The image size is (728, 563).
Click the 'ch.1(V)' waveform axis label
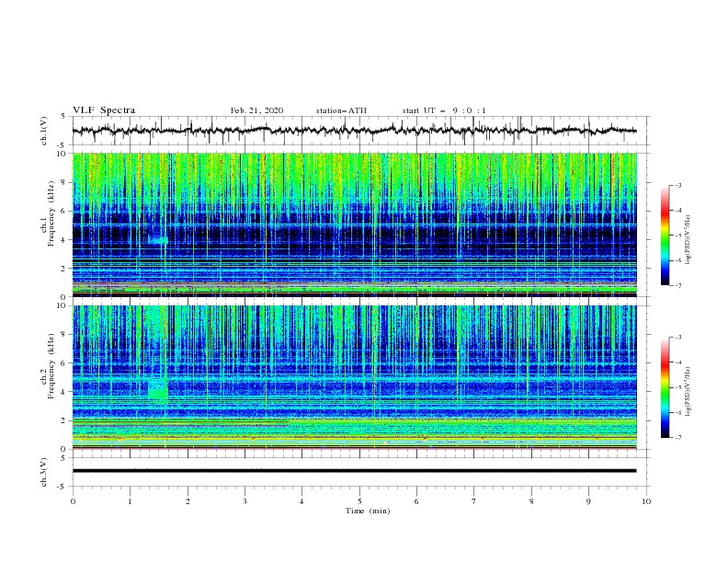click(44, 131)
